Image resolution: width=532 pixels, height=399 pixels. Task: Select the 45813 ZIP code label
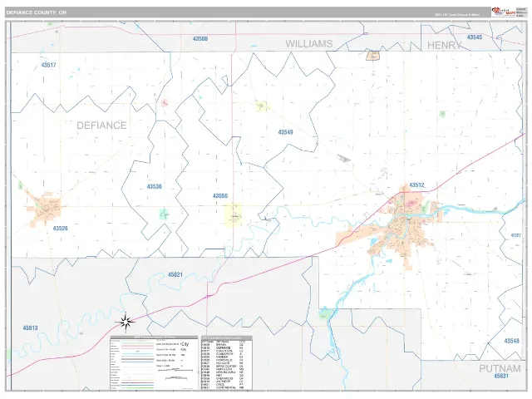point(30,328)
